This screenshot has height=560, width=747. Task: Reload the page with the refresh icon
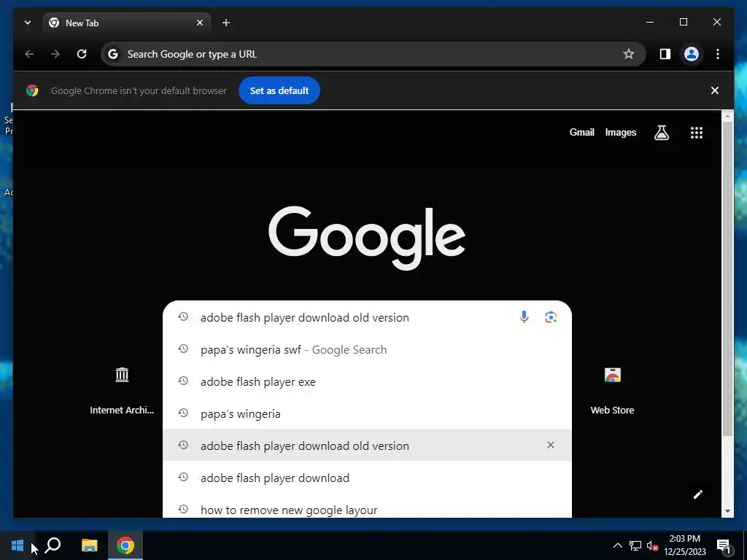tap(82, 54)
